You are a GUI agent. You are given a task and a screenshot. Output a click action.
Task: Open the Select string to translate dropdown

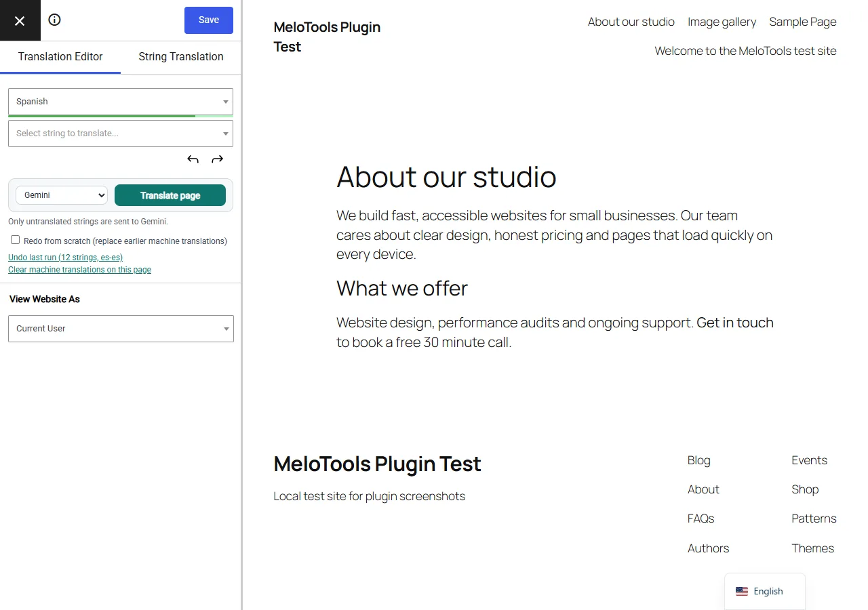121,134
